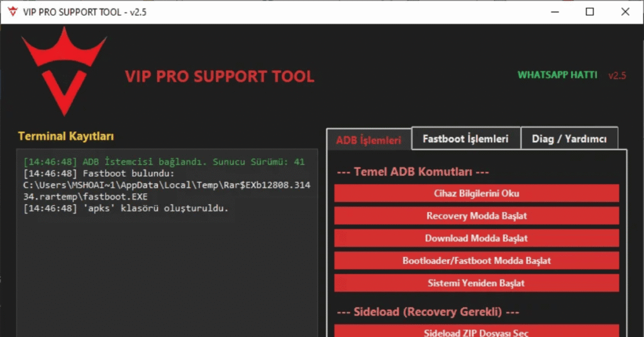The width and height of the screenshot is (644, 337).
Task: Click the 'apks' klasörü oluşturuldu log line
Action: tap(126, 208)
